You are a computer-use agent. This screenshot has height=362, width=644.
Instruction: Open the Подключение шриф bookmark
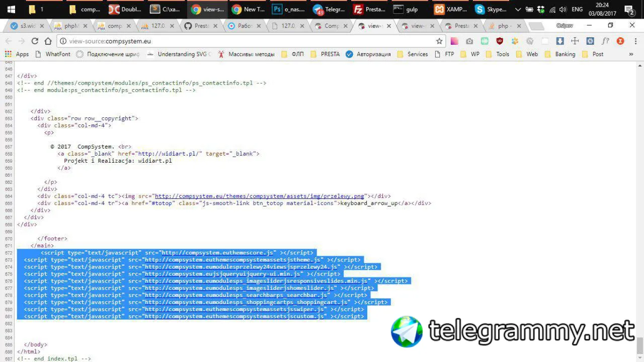[x=108, y=54]
